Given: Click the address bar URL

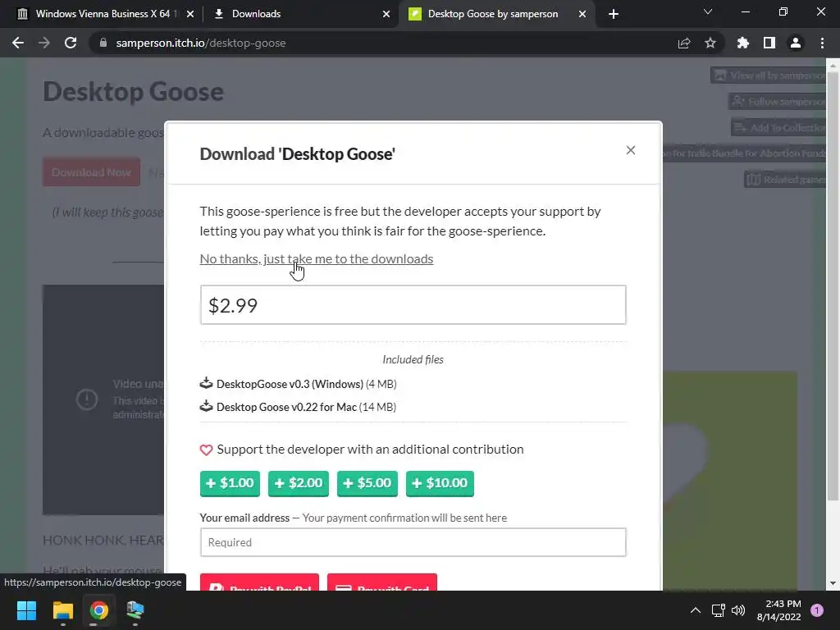Looking at the screenshot, I should click(x=201, y=43).
